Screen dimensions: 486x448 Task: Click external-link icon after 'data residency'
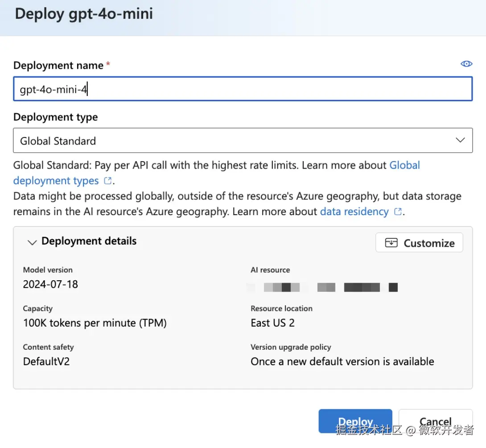click(398, 212)
